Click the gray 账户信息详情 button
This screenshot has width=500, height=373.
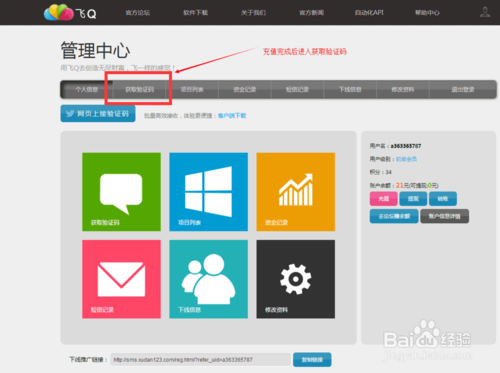(x=444, y=216)
